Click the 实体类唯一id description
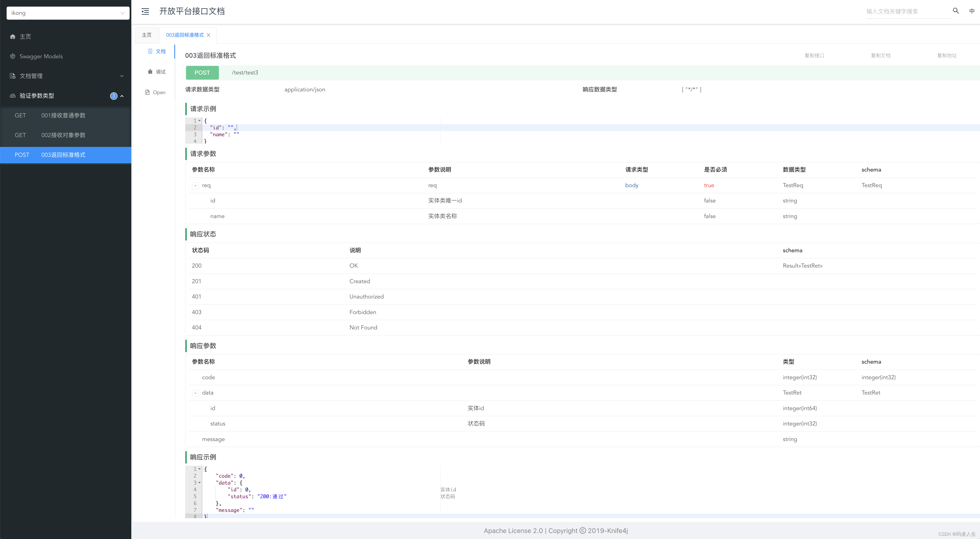Screen dimensions: 980x539 click(x=445, y=201)
